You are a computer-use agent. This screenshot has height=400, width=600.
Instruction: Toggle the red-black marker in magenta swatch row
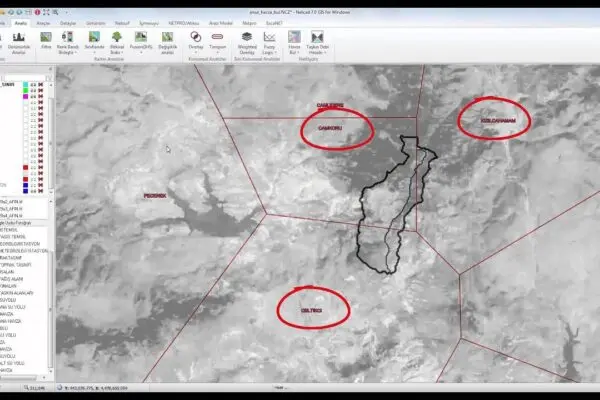[x=41, y=97]
